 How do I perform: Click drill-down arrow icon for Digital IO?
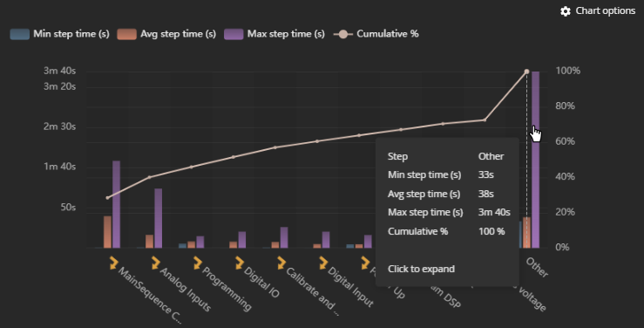240,263
